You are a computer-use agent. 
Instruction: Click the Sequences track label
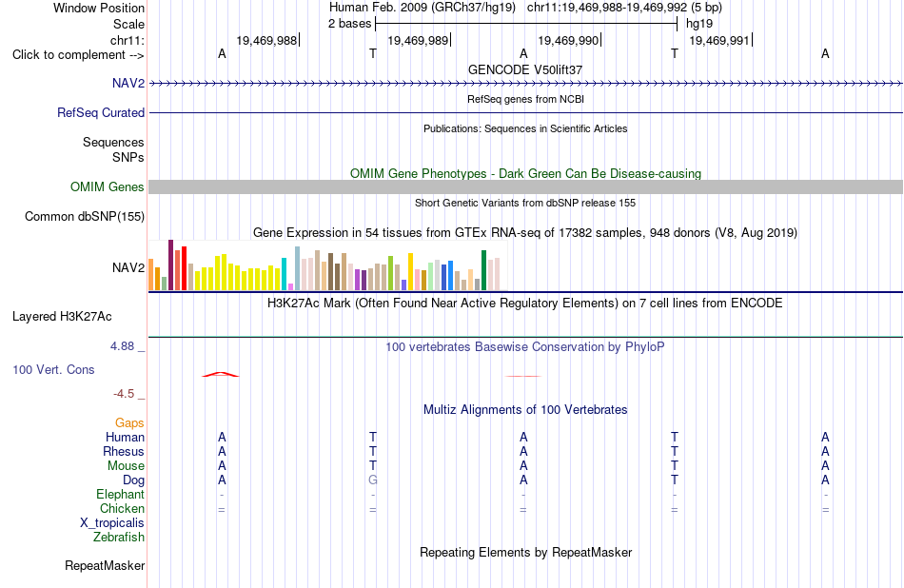click(x=113, y=142)
